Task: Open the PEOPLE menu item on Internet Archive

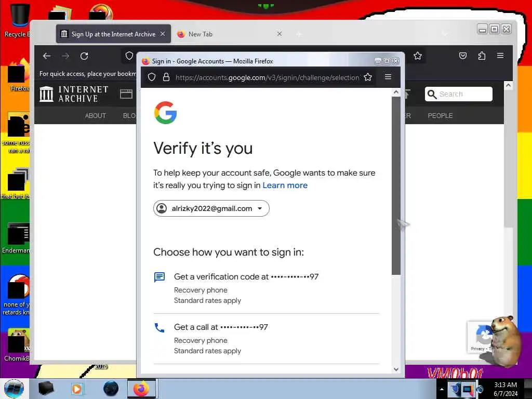Action: coord(441,116)
